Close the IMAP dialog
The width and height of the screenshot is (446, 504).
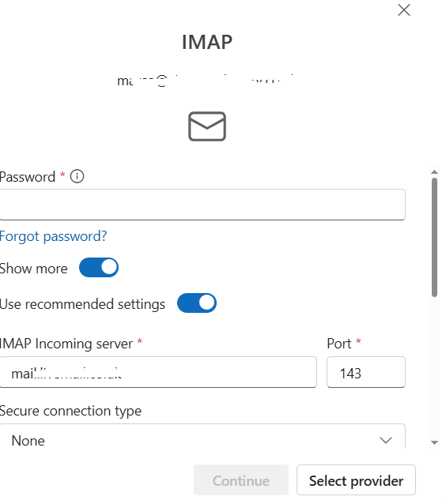click(404, 10)
